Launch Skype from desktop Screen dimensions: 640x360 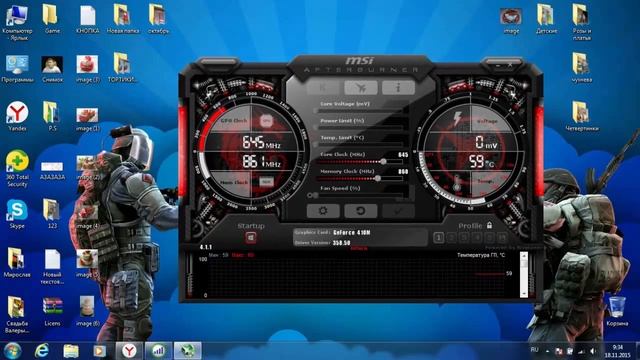(17, 214)
